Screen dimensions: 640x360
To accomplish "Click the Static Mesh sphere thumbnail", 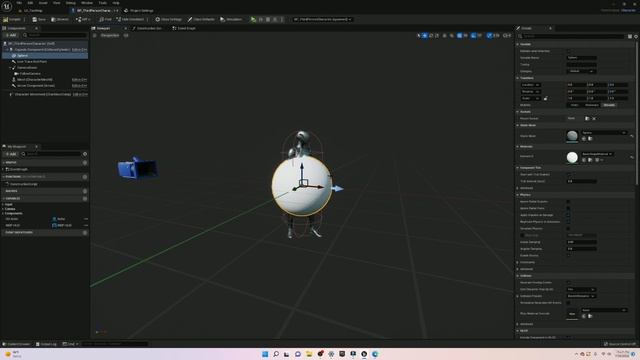I will pyautogui.click(x=572, y=136).
